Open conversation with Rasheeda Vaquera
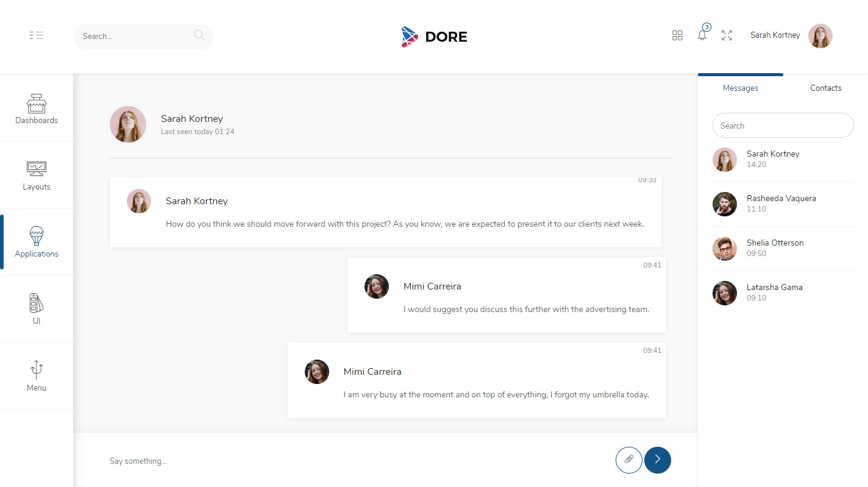868x487 pixels. pos(781,204)
